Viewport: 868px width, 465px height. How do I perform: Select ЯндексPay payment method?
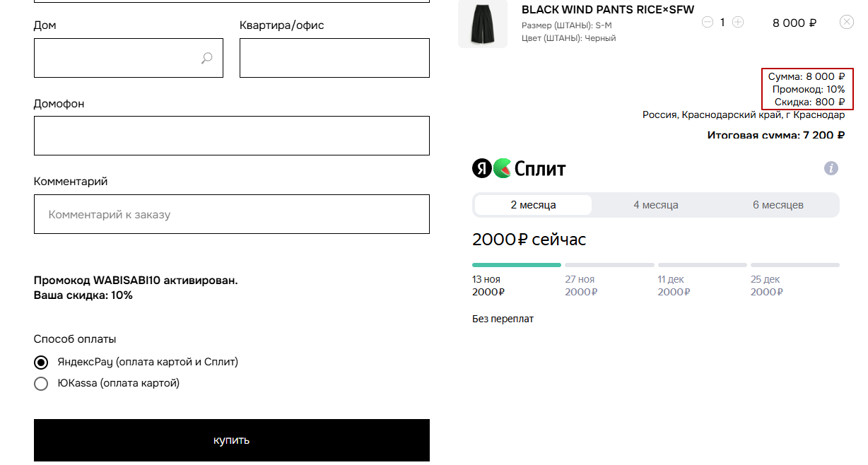[x=42, y=363]
